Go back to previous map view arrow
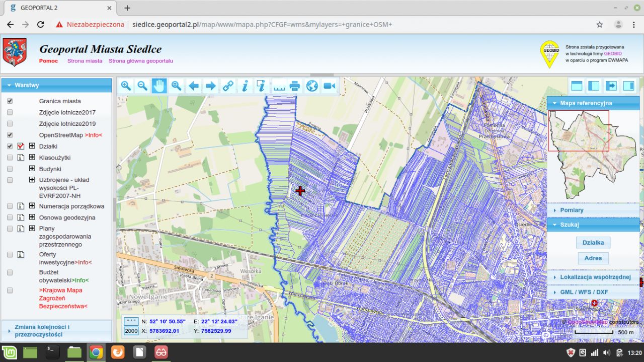This screenshot has height=362, width=644. point(194,86)
